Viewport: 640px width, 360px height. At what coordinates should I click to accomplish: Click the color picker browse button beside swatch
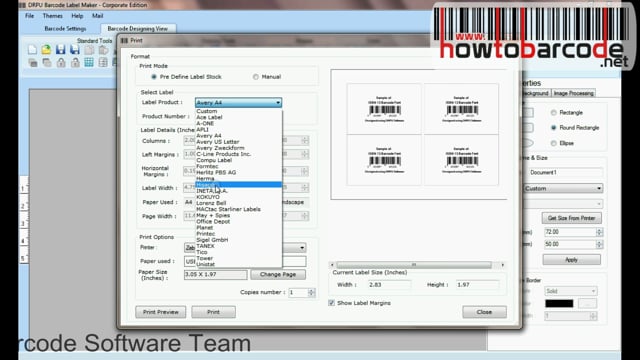point(587,303)
